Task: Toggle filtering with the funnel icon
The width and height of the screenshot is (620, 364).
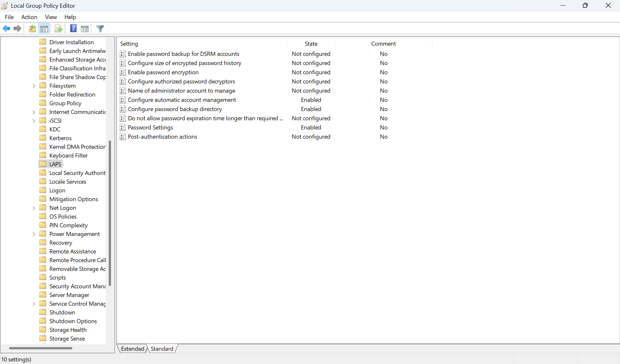Action: coord(100,28)
